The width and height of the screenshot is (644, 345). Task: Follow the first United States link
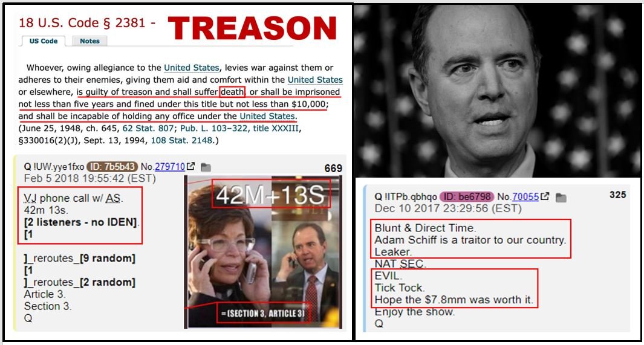point(192,68)
